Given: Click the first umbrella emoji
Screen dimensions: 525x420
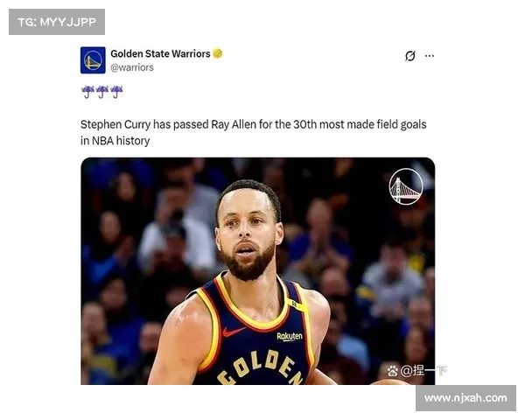Looking at the screenshot, I should [87, 91].
